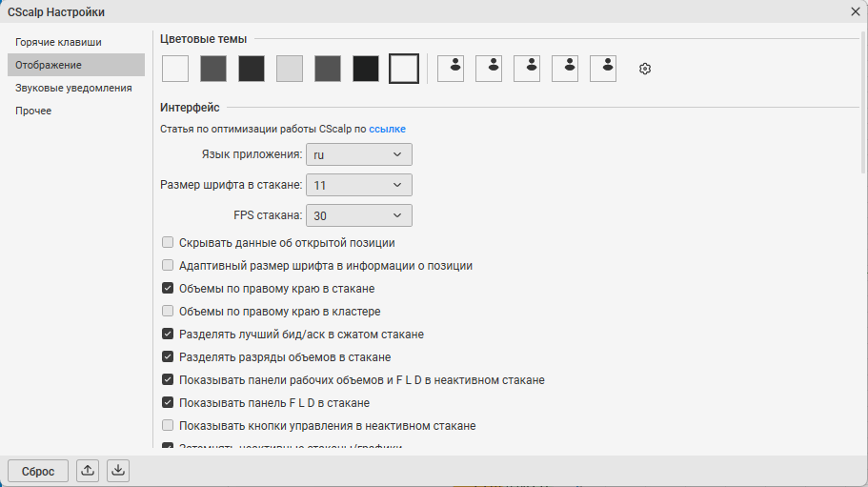Follow the 'ссылке' optimization article link
The image size is (868, 487).
click(387, 128)
